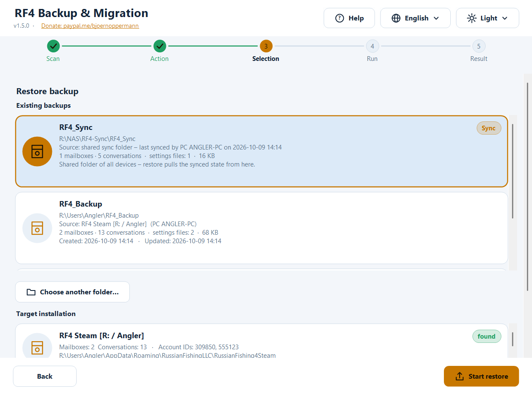
Task: Open the Help button
Action: point(349,18)
